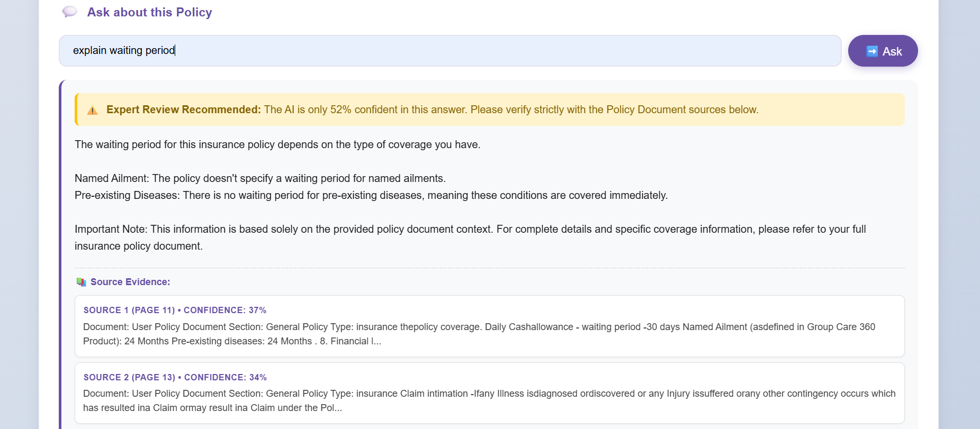Screen dimensions: 980x429
Task: Click the 'Pre-existing Diseases:' answer line
Action: click(x=371, y=195)
